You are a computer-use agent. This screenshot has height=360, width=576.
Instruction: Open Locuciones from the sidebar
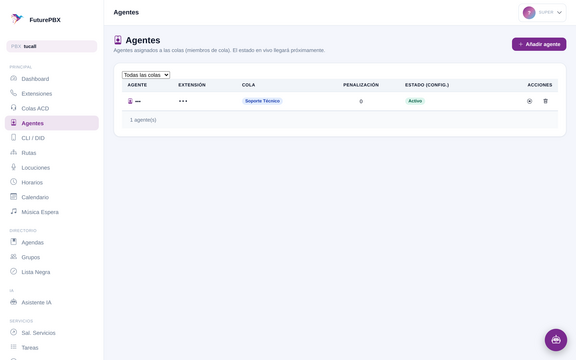(x=51, y=168)
